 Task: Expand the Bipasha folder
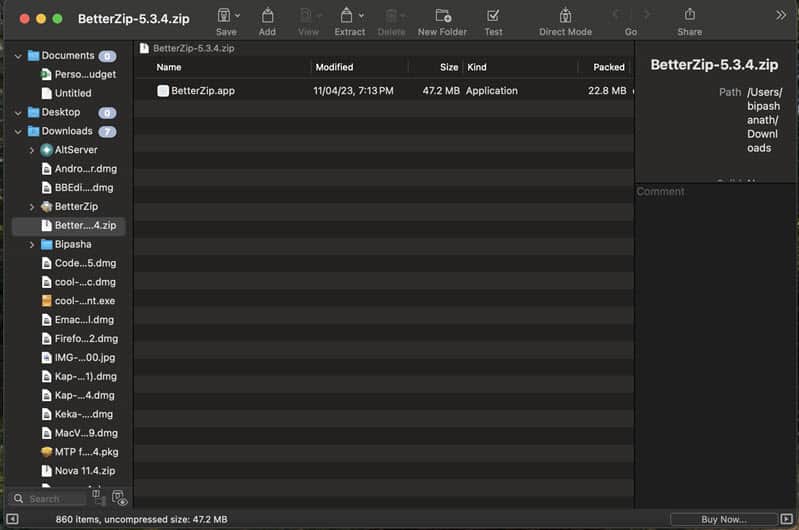coord(32,244)
